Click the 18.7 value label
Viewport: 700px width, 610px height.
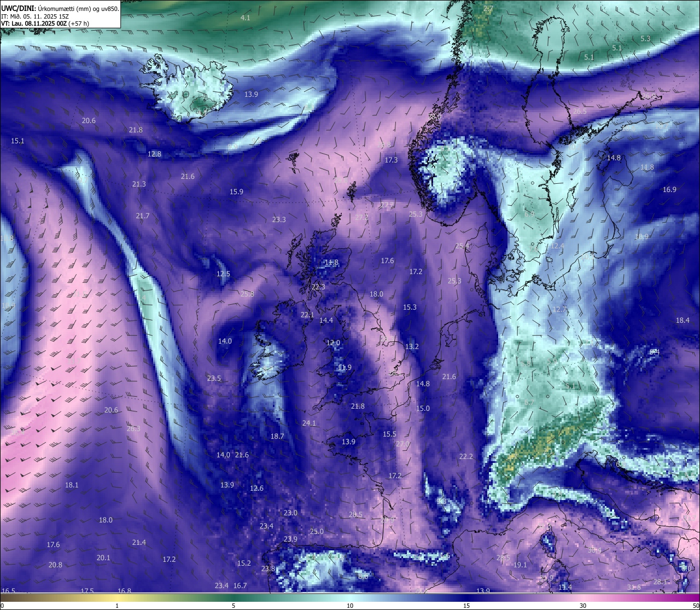(x=277, y=437)
